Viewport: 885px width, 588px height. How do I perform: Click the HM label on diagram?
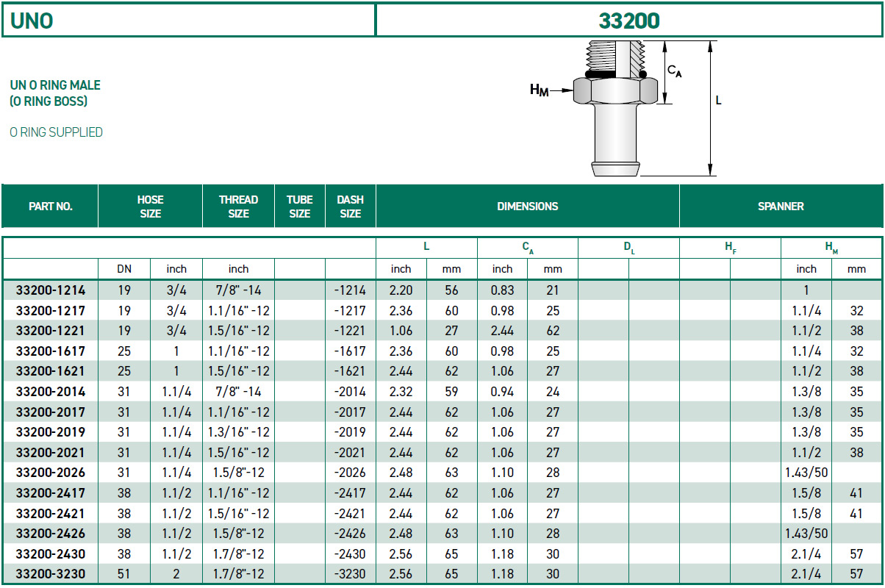click(539, 90)
